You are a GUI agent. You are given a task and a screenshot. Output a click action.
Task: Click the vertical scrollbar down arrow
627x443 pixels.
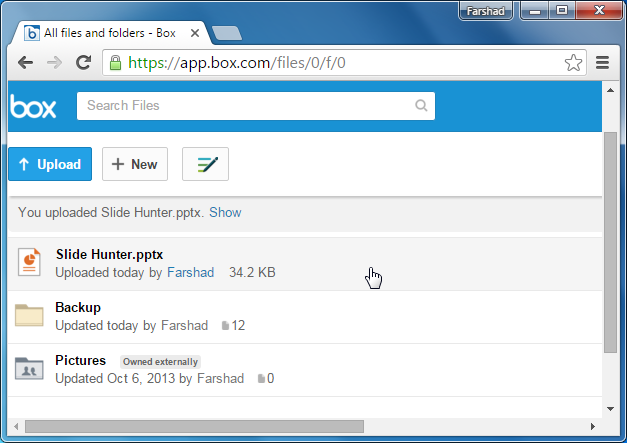tap(609, 408)
